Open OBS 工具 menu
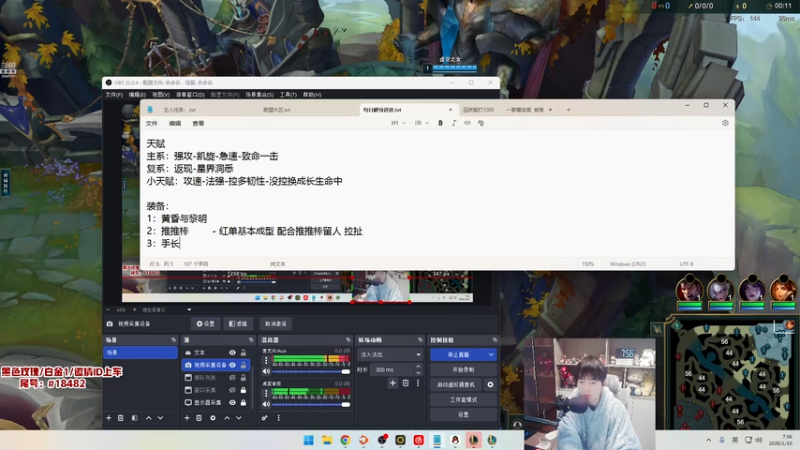 click(x=288, y=95)
